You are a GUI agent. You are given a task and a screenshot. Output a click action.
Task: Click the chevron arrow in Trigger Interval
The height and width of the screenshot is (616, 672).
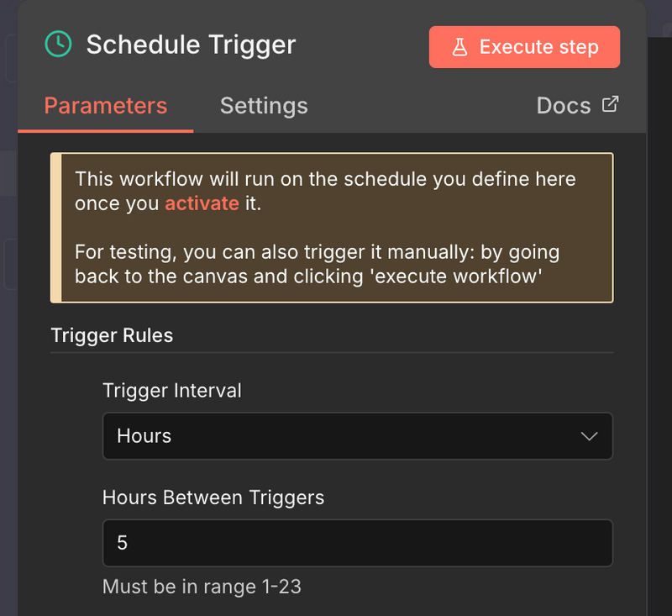(x=589, y=436)
